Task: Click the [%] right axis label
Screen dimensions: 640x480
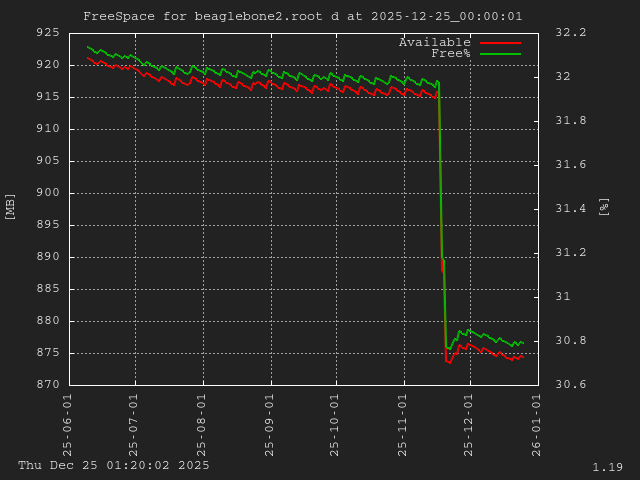Action: tap(603, 207)
